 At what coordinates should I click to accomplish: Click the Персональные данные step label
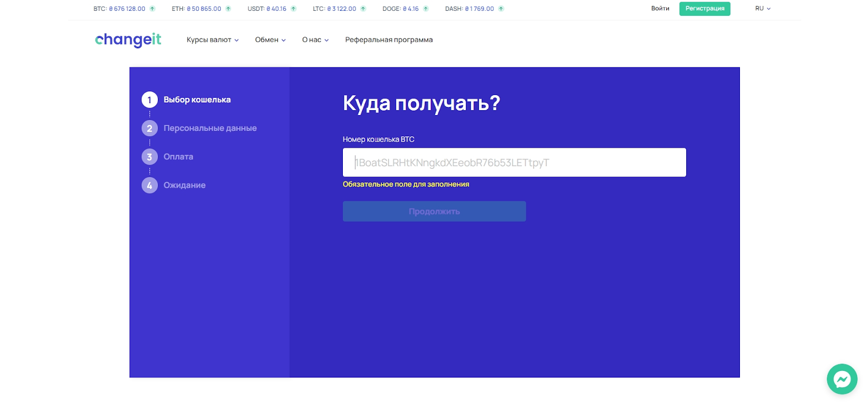pyautogui.click(x=210, y=128)
